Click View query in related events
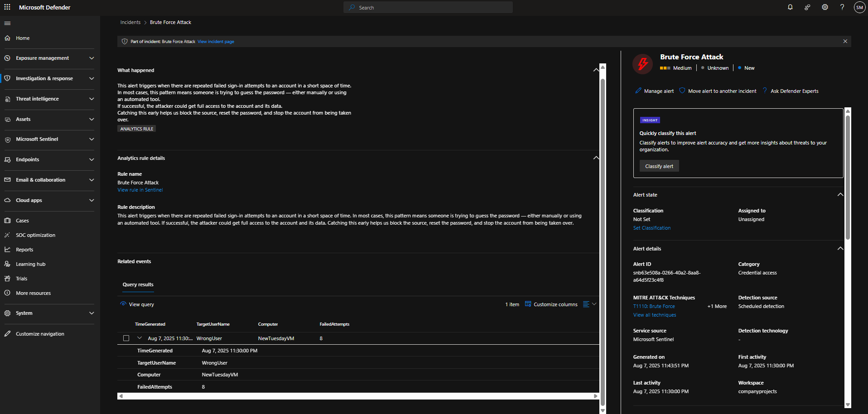This screenshot has width=868, height=414. 137,304
